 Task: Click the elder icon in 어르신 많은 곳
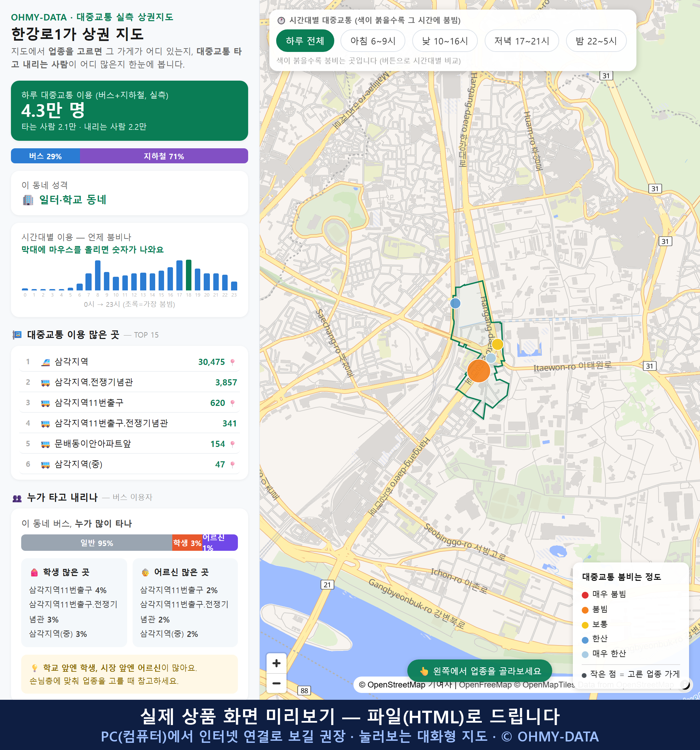tap(145, 572)
